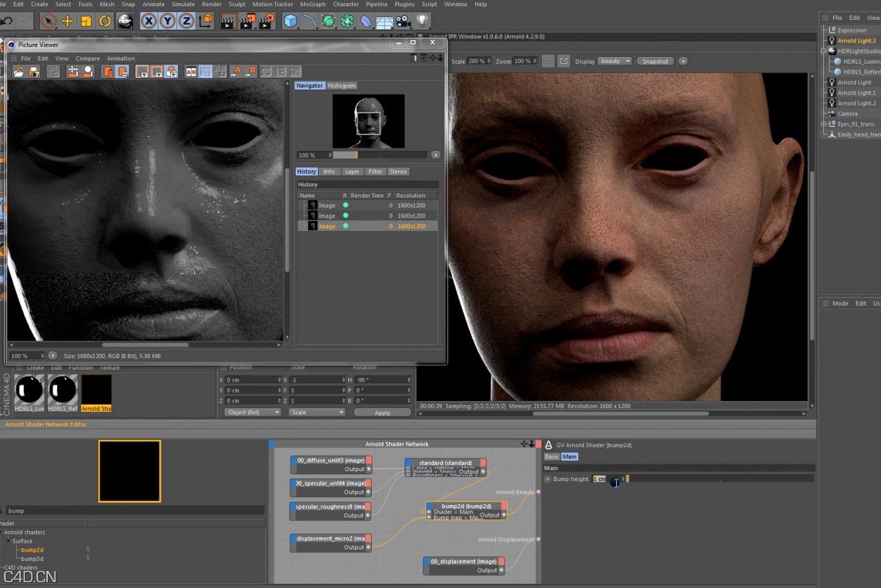This screenshot has height=588, width=881.
Task: Click the Bump height color slider gradient
Action: pos(627,479)
